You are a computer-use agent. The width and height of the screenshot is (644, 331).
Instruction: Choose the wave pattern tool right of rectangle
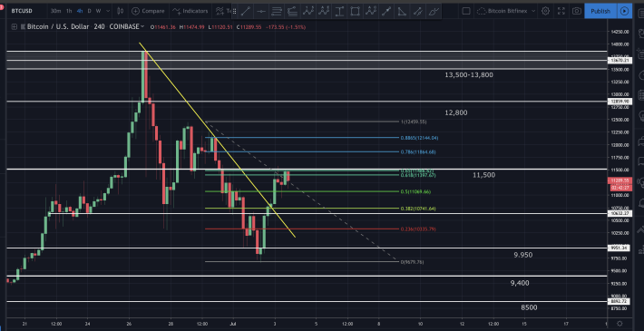(370, 11)
